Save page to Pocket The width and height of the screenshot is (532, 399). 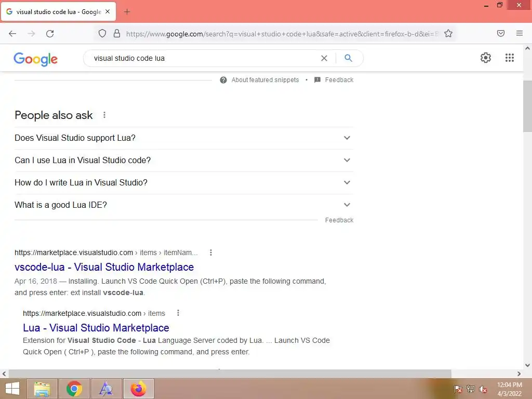501,33
